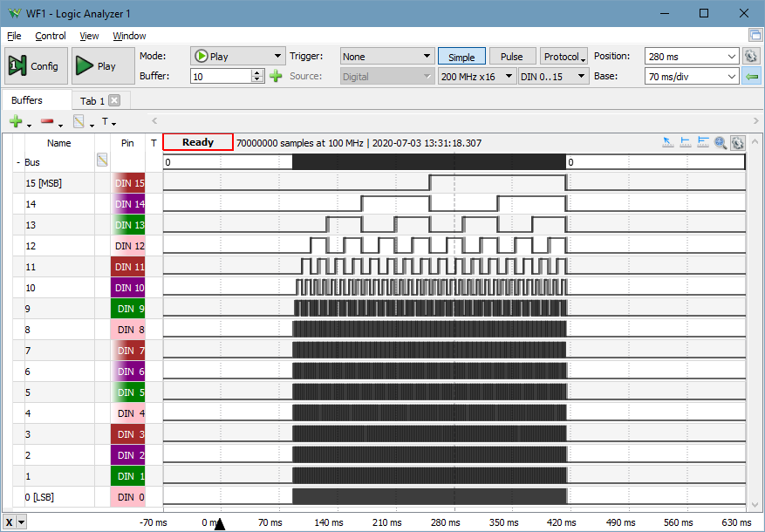
Task: Expand the Trigger dropdown set to None
Action: click(386, 56)
